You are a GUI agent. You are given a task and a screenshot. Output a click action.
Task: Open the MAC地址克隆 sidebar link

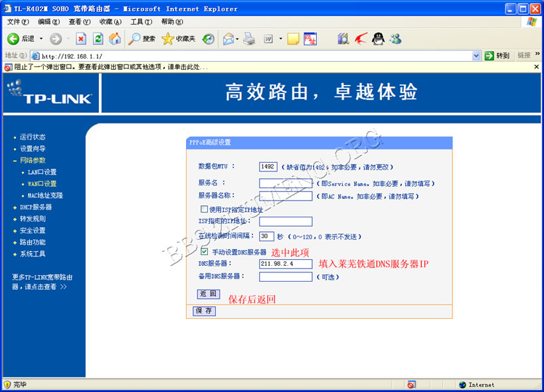[45, 195]
